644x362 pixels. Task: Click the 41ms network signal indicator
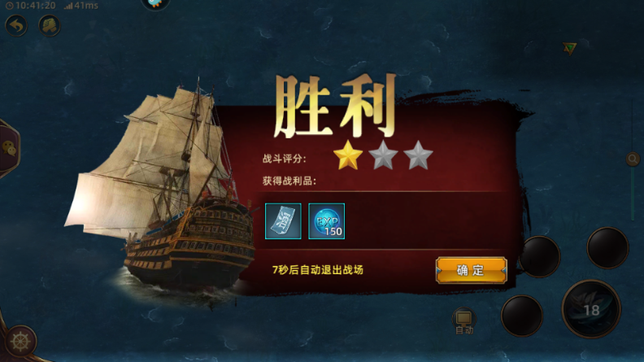point(81,6)
